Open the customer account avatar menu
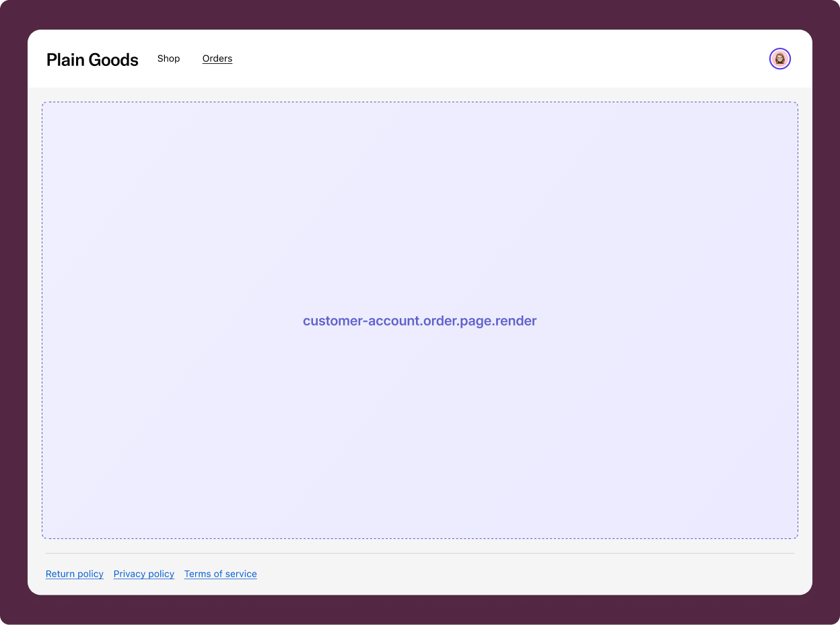This screenshot has width=840, height=625. pyautogui.click(x=780, y=59)
